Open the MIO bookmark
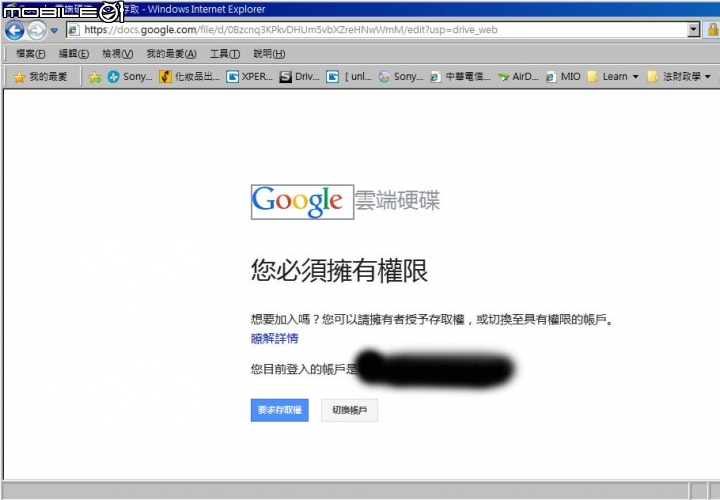Viewport: 720px width, 500px height. pyautogui.click(x=563, y=77)
